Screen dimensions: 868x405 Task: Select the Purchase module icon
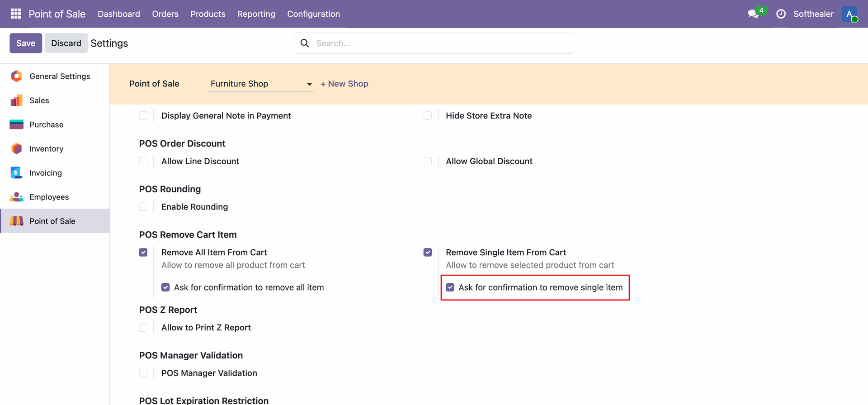pyautogui.click(x=17, y=124)
